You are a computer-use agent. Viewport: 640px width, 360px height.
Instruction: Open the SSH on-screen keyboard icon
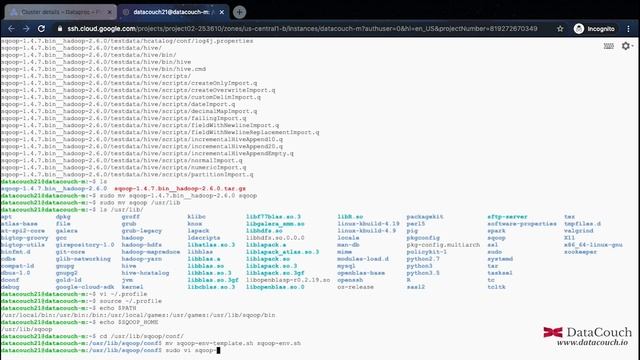point(609,46)
